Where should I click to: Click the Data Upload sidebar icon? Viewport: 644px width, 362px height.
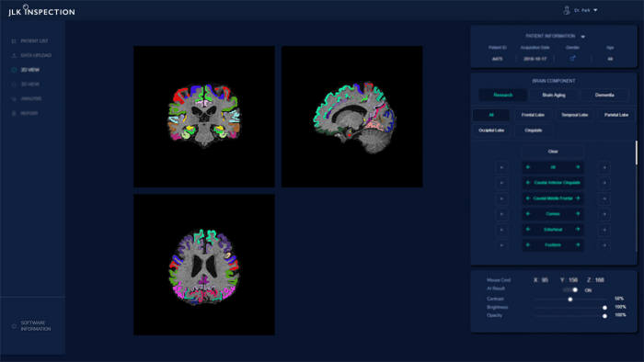pos(14,55)
